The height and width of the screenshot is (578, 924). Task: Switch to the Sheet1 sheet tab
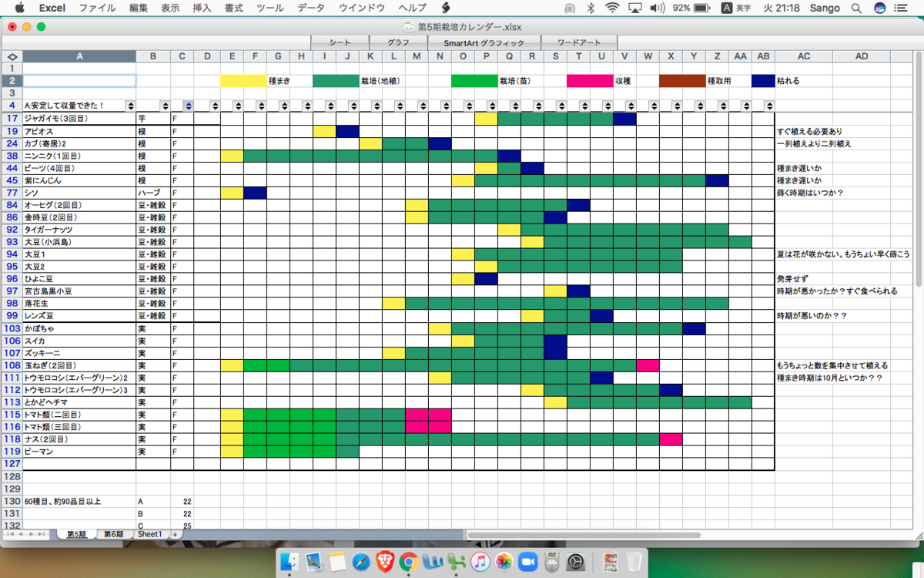tap(150, 534)
